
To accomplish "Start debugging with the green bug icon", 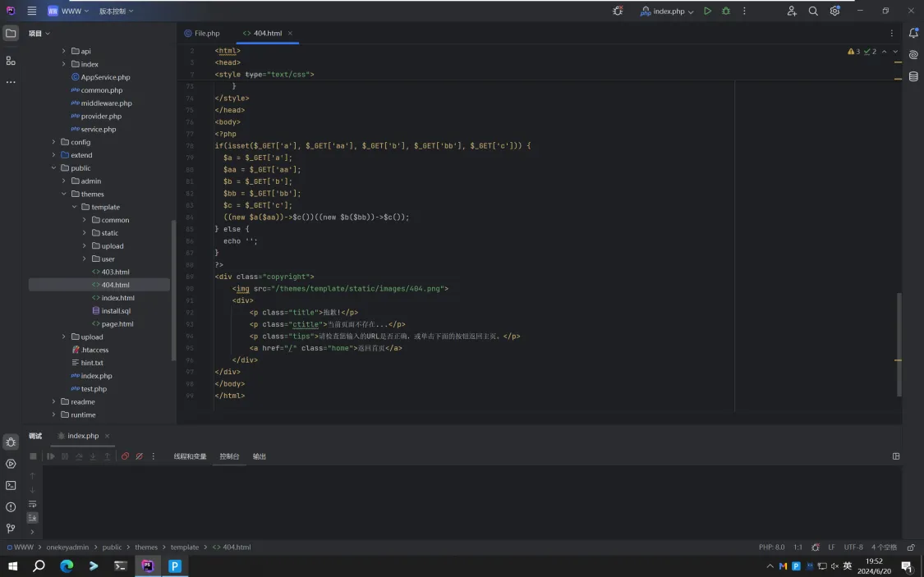I will click(726, 11).
